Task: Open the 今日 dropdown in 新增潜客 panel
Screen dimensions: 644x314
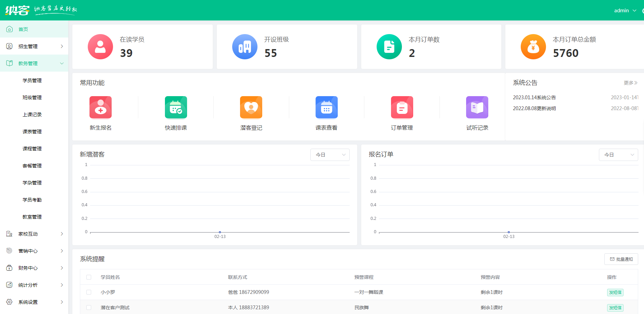Action: pyautogui.click(x=330, y=154)
